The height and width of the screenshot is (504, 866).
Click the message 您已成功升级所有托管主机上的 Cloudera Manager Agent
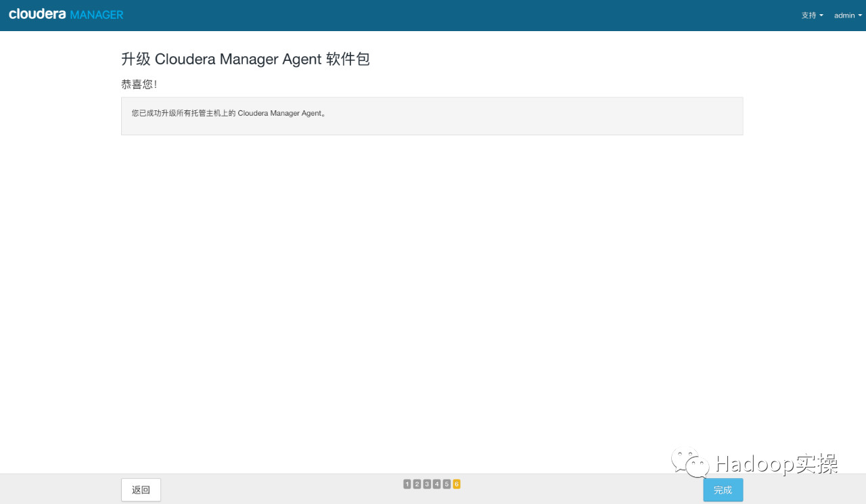(x=229, y=113)
